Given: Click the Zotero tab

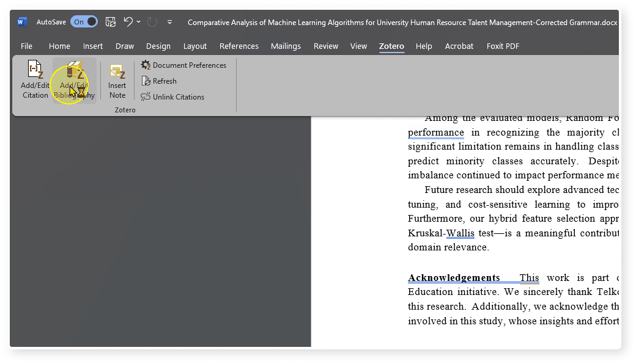Looking at the screenshot, I should 391,46.
